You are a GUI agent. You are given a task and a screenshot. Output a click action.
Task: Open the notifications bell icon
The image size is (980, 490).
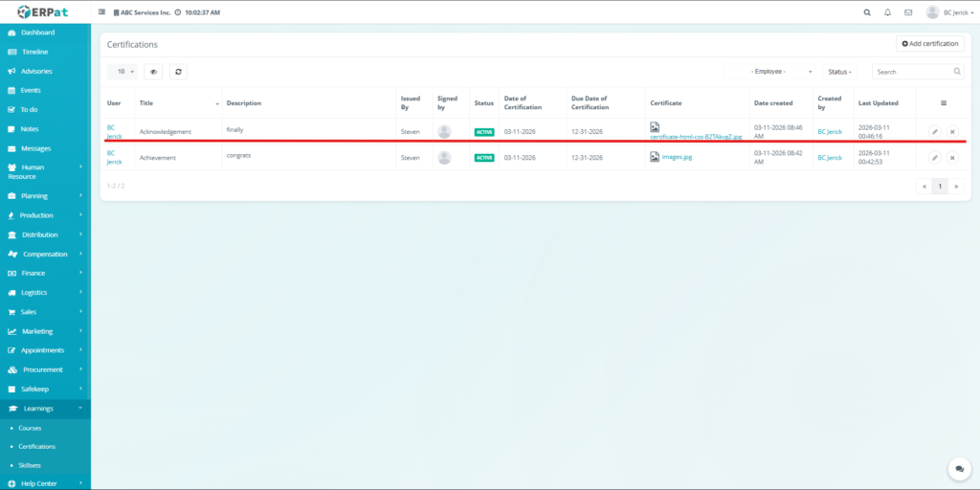point(887,12)
